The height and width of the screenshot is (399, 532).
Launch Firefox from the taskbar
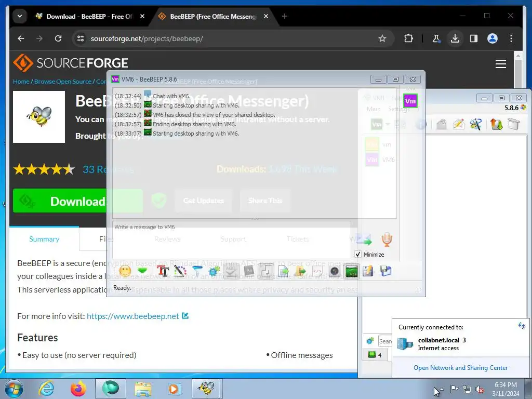tap(78, 389)
